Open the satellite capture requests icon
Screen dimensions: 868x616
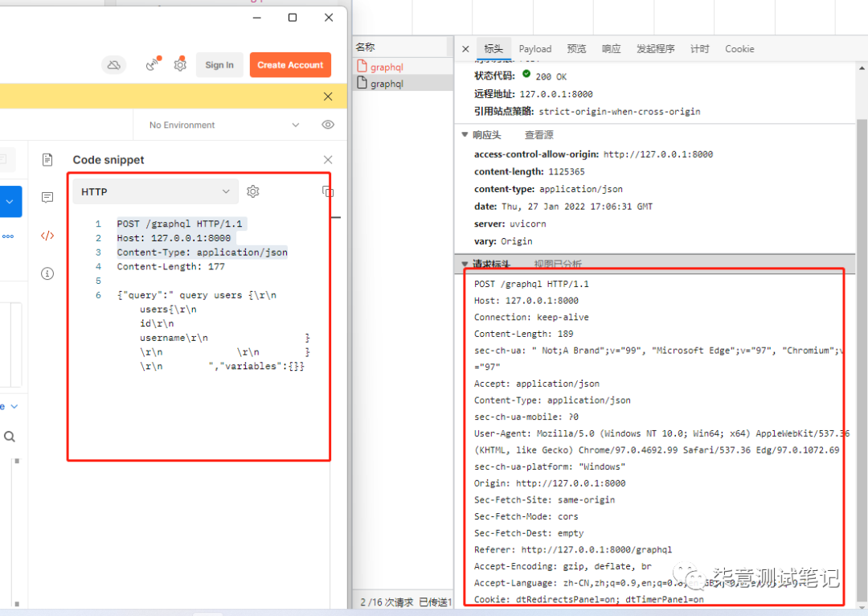154,64
